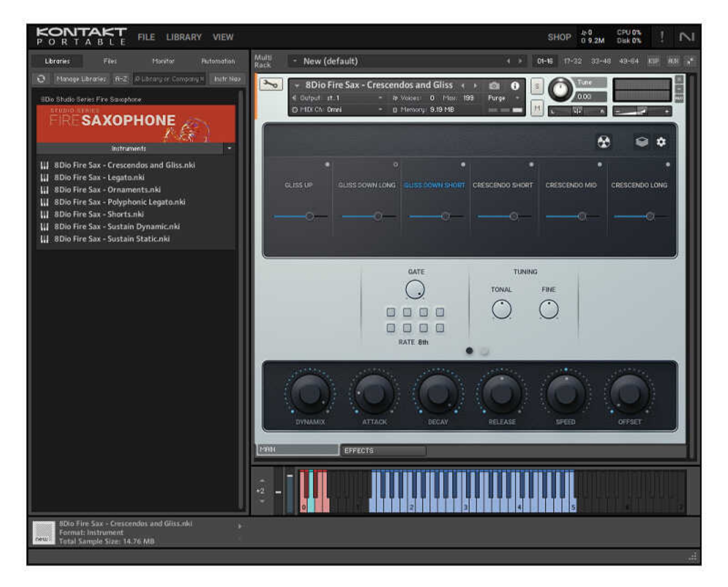This screenshot has width=728, height=587.
Task: Click the exclamation warning icon
Action: 662,37
